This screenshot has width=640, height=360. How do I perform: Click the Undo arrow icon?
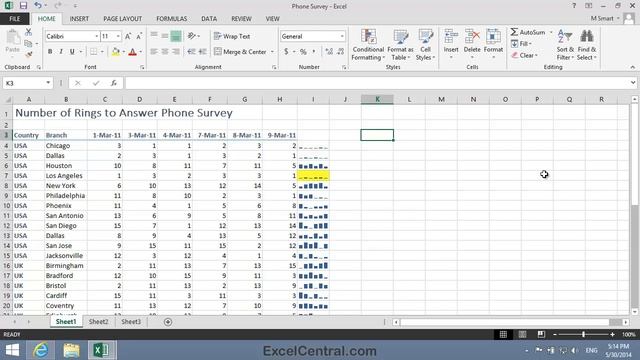(x=38, y=6)
